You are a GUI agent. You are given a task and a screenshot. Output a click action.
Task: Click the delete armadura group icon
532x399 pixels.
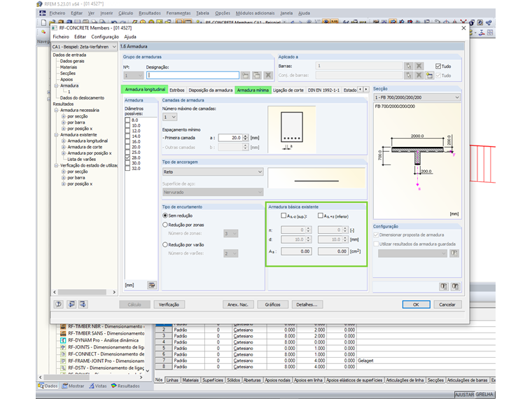coord(268,76)
